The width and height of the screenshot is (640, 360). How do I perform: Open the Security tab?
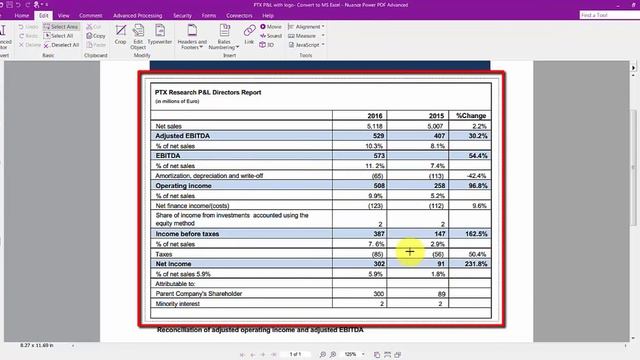tap(182, 16)
